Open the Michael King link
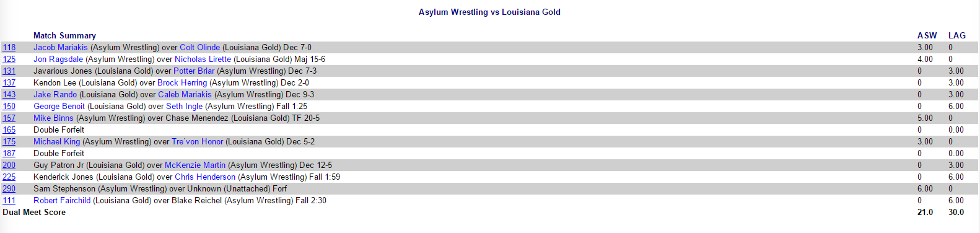 coord(57,141)
